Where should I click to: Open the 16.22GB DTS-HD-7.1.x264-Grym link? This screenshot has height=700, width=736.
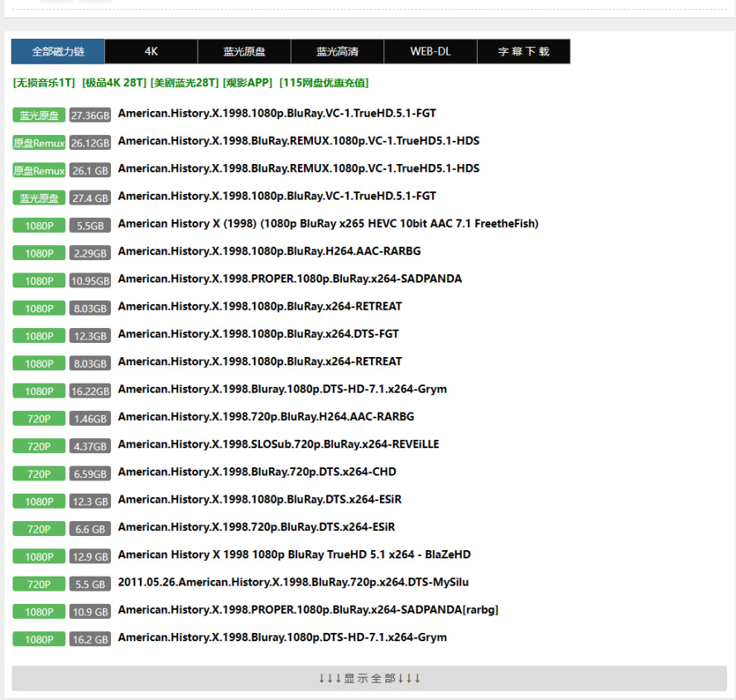(x=282, y=389)
